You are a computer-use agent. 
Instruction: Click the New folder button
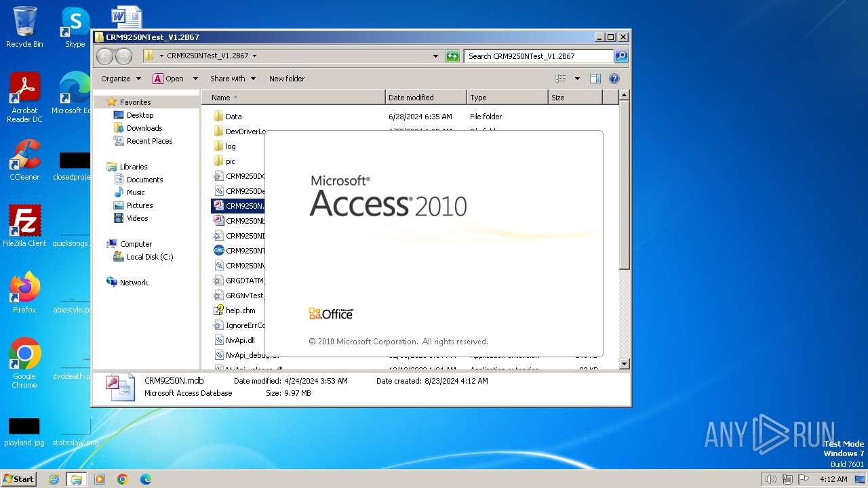click(287, 79)
